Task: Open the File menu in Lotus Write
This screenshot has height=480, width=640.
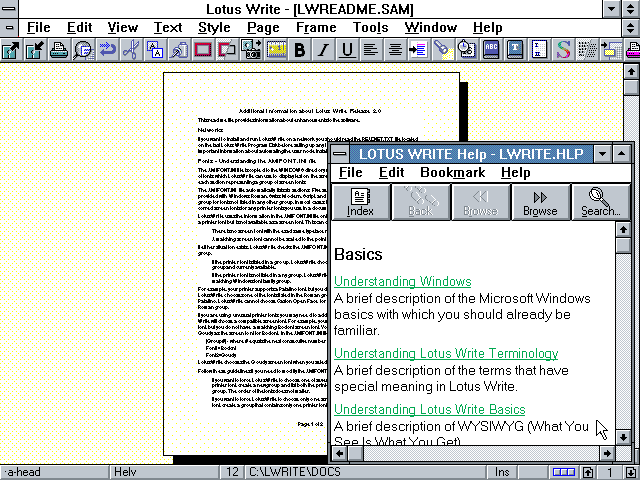Action: tap(38, 28)
